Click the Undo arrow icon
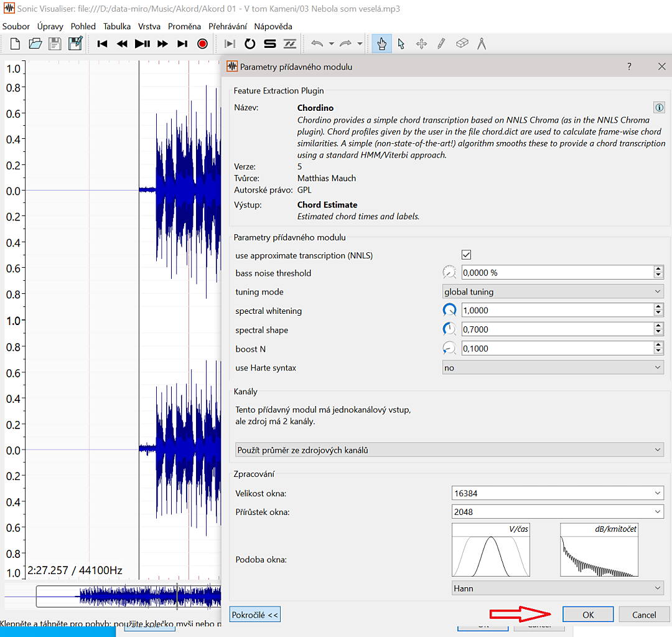Screen dimensions: 672x637 pos(317,44)
